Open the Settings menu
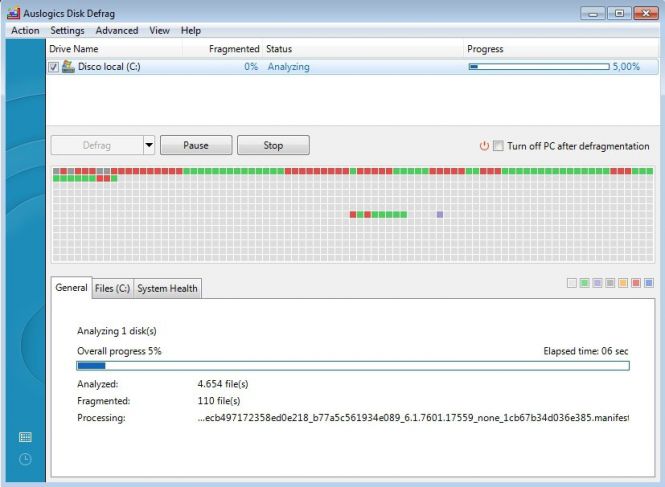The width and height of the screenshot is (665, 487). pos(67,31)
